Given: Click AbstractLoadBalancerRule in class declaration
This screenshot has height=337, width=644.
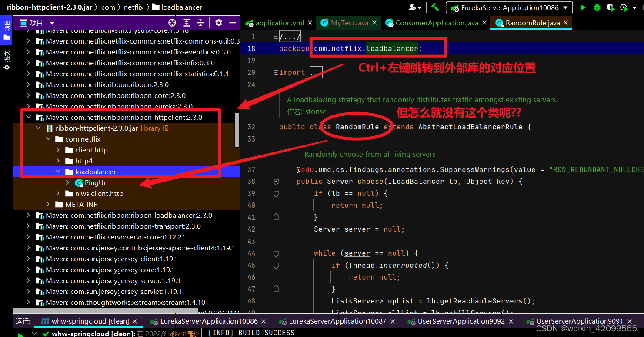Looking at the screenshot, I should pyautogui.click(x=470, y=127).
